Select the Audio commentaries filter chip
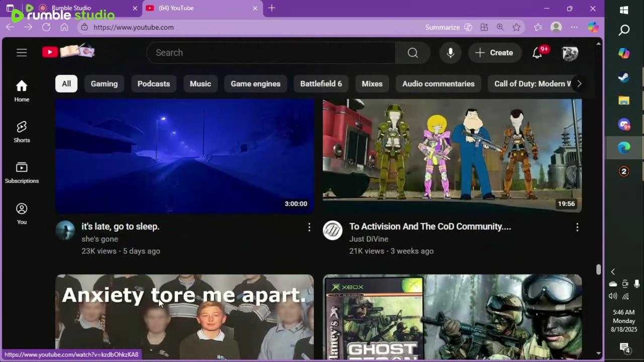 [x=438, y=84]
